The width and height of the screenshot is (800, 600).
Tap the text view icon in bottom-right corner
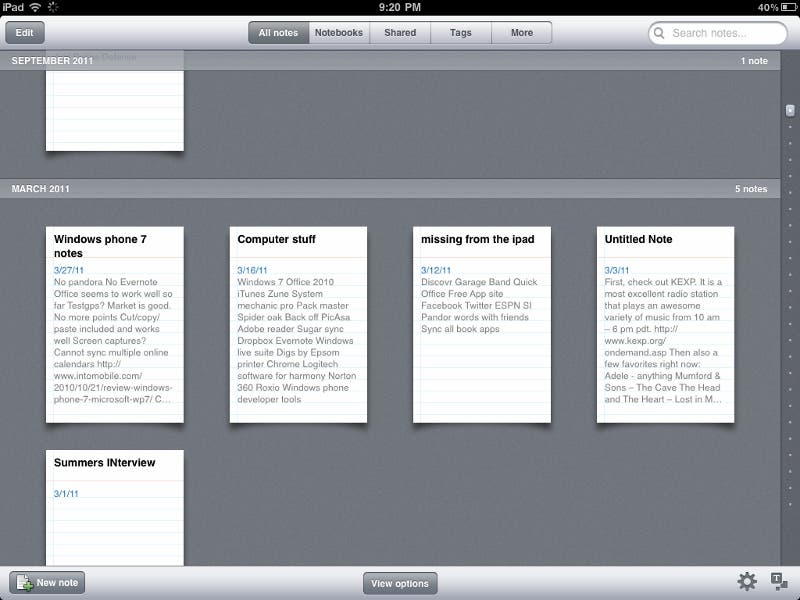779,581
